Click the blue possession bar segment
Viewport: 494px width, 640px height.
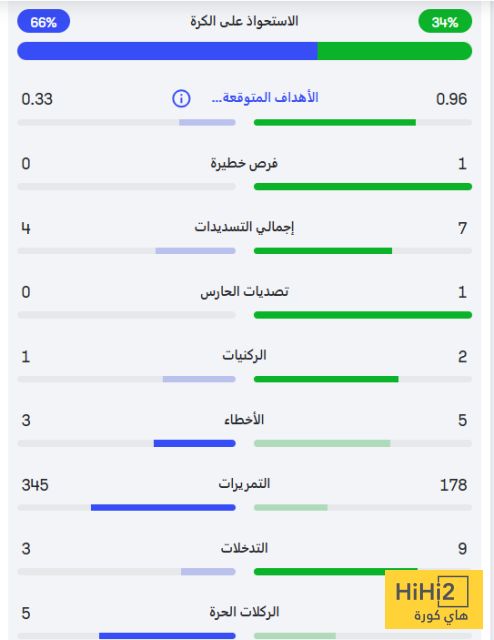click(167, 51)
